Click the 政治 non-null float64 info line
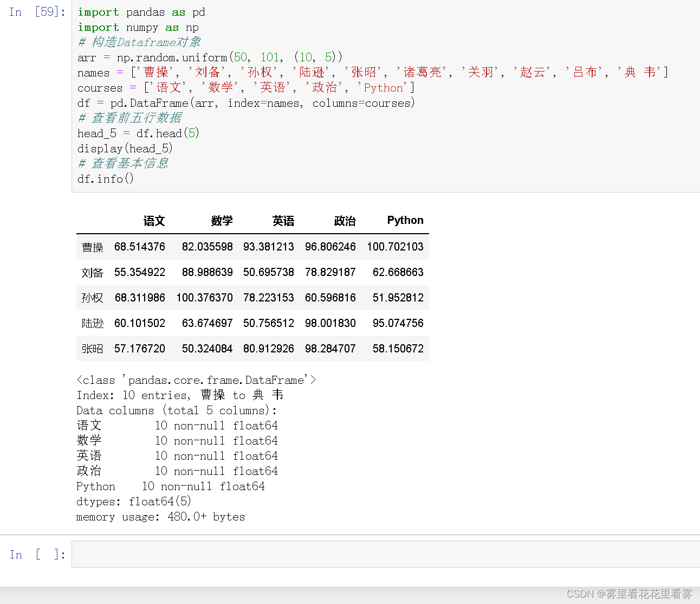Screen dimensions: 700x604 click(177, 471)
